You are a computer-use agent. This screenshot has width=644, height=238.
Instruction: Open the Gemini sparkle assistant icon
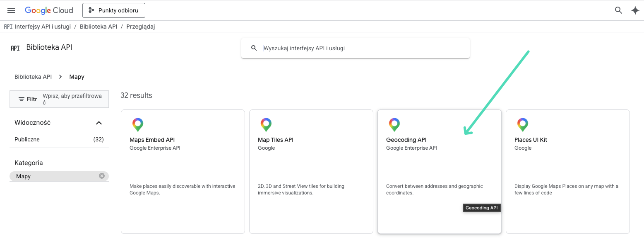635,10
